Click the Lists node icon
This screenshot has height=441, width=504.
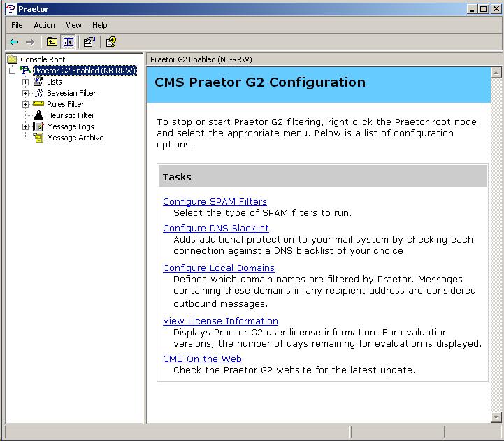[38, 82]
